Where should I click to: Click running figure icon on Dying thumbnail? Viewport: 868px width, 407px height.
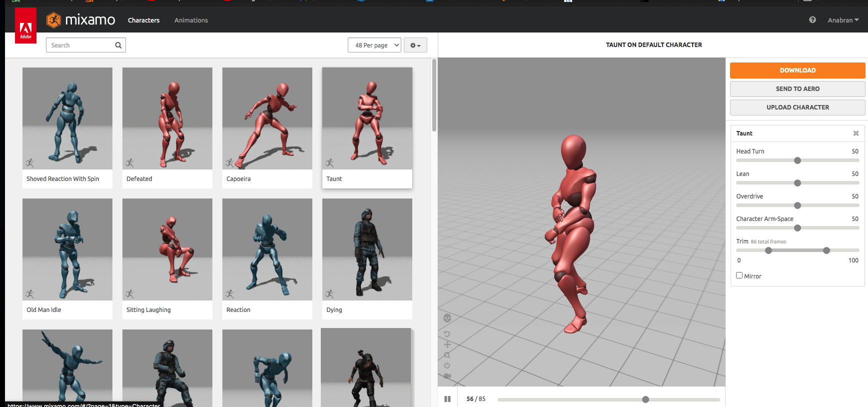329,294
